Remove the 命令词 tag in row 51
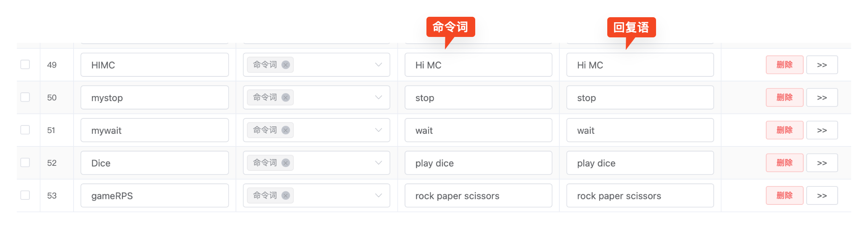This screenshot has height=238, width=868. (x=286, y=130)
